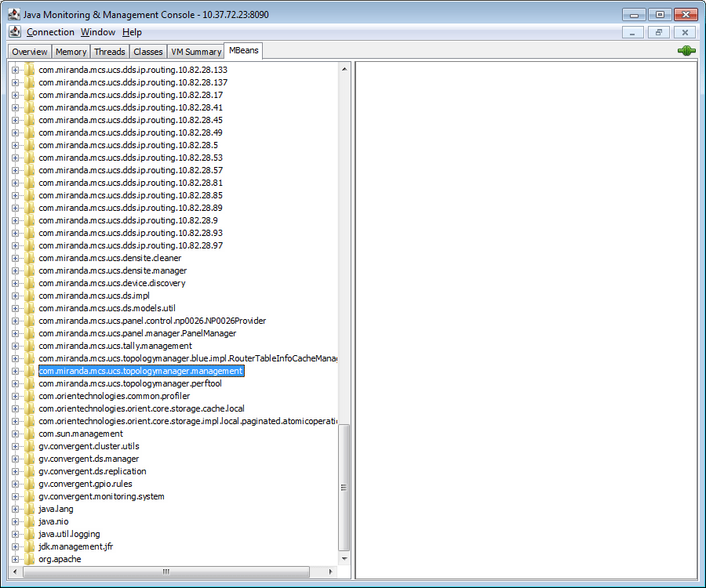Select the MBeans tab
Screen dimensions: 706x588
pos(244,50)
